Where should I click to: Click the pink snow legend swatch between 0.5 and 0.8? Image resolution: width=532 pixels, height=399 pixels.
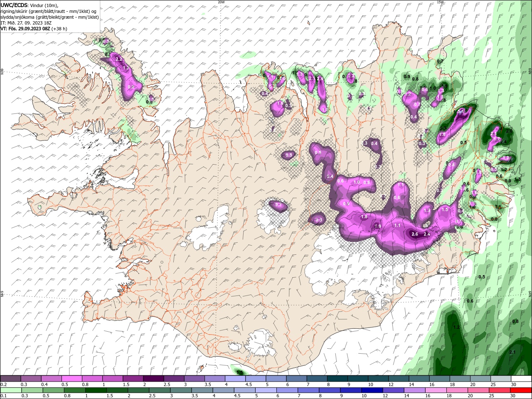tap(72, 379)
